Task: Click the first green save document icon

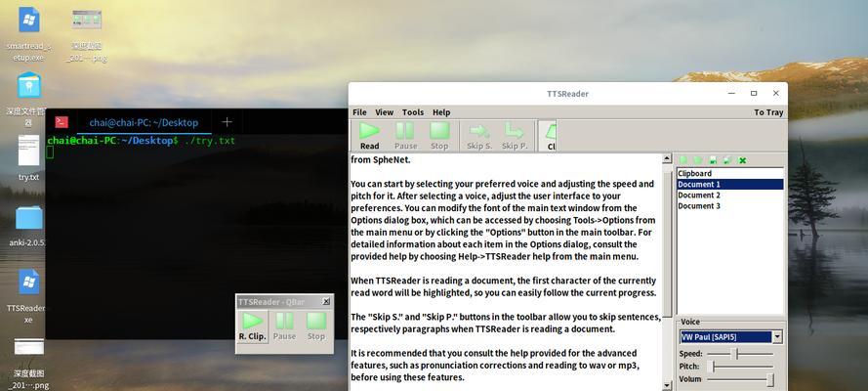Action: [713, 160]
